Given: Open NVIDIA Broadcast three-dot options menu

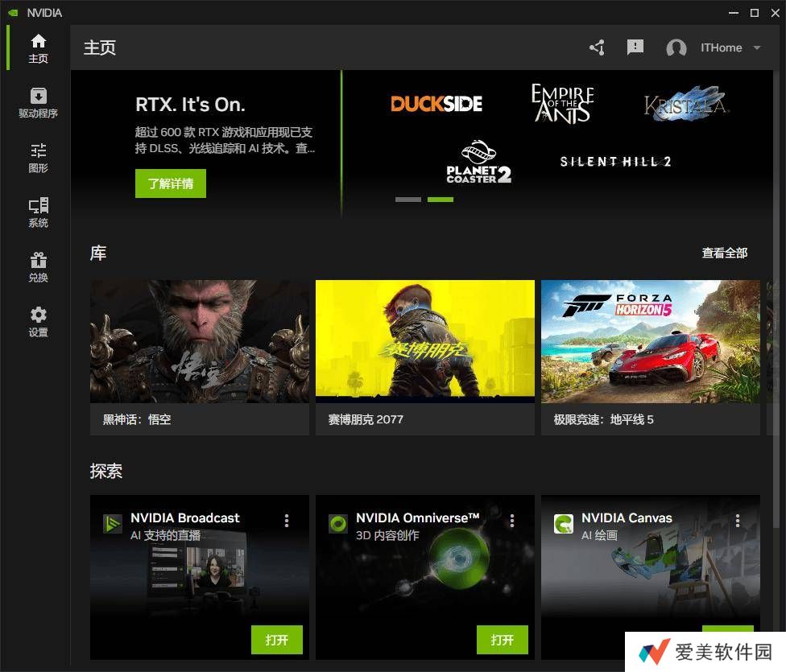Looking at the screenshot, I should tap(287, 522).
